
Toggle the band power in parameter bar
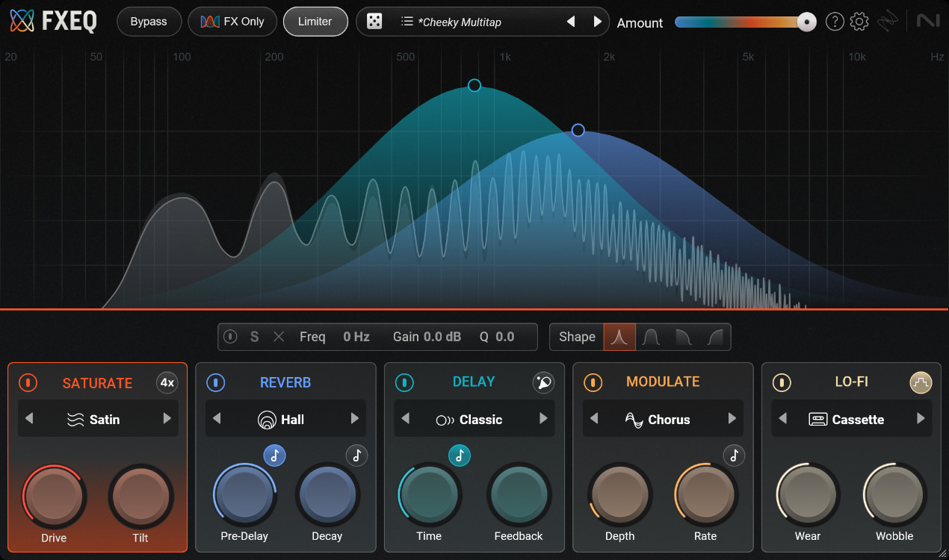(x=230, y=337)
